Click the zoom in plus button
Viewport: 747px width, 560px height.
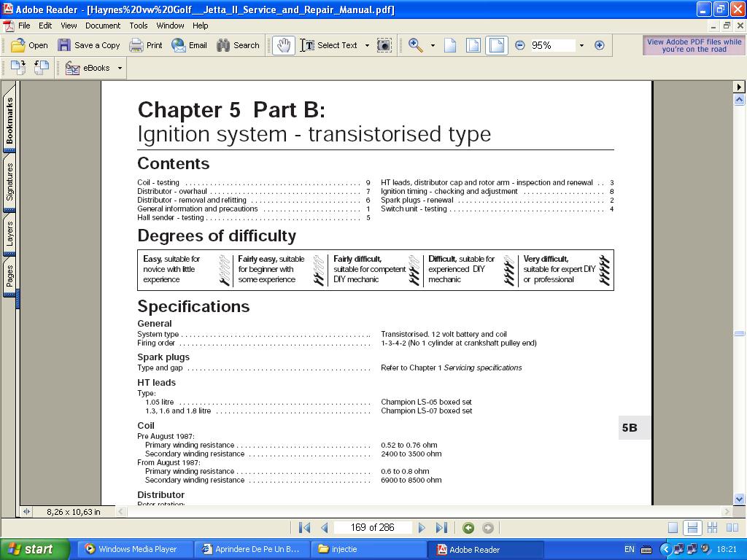pos(600,45)
